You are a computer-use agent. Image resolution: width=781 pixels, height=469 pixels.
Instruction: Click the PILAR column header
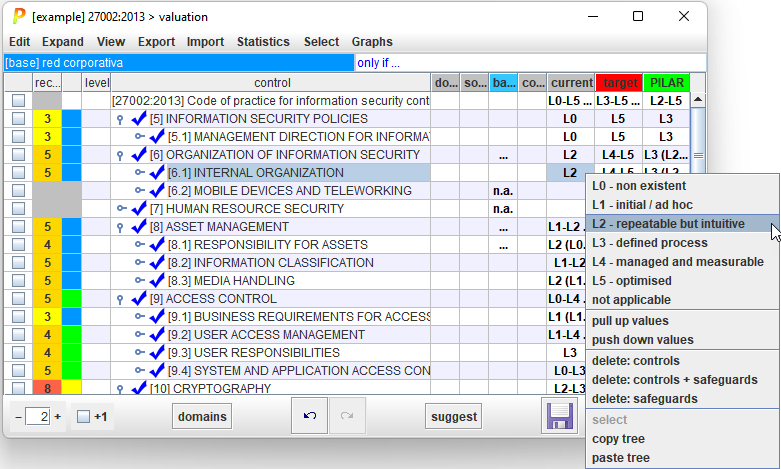(666, 83)
